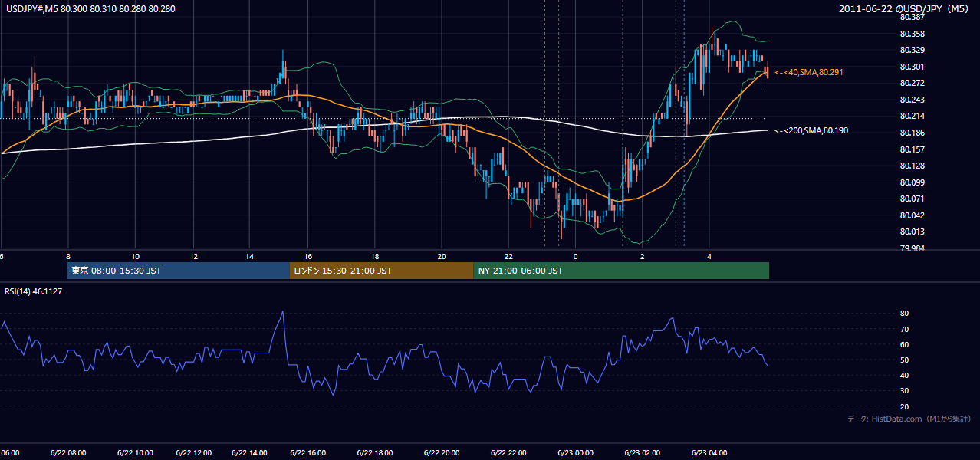980x460 pixels.
Task: Click the RSI 50 level label
Action: pyautogui.click(x=904, y=360)
